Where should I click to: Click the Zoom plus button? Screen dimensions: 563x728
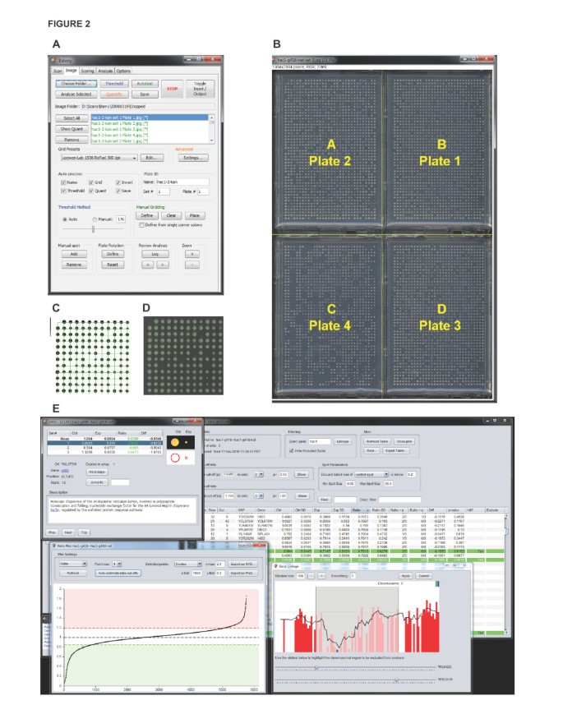[x=192, y=254]
